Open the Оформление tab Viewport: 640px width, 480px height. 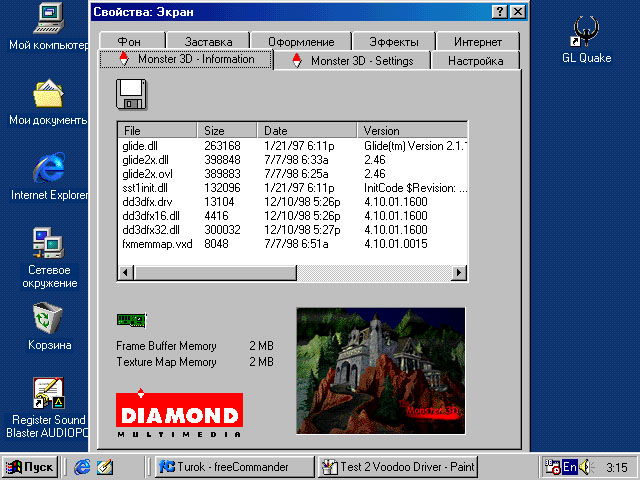(x=301, y=41)
